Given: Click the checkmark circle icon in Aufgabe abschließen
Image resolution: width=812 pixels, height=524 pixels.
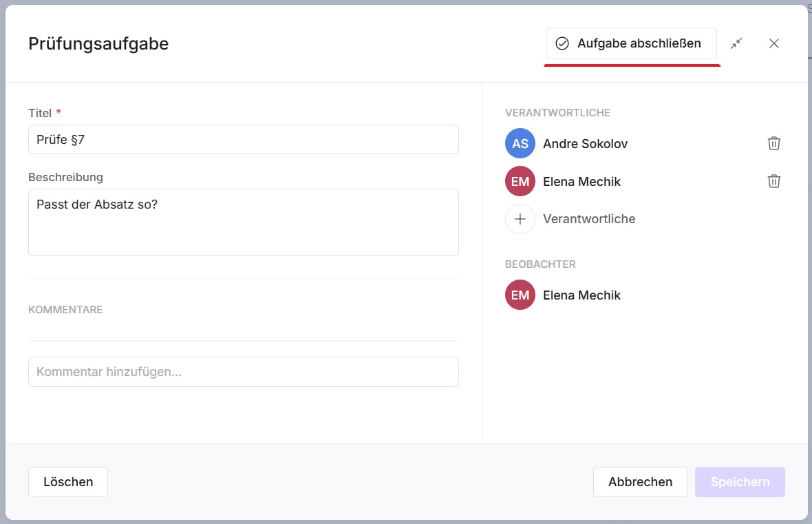Looking at the screenshot, I should tap(562, 43).
